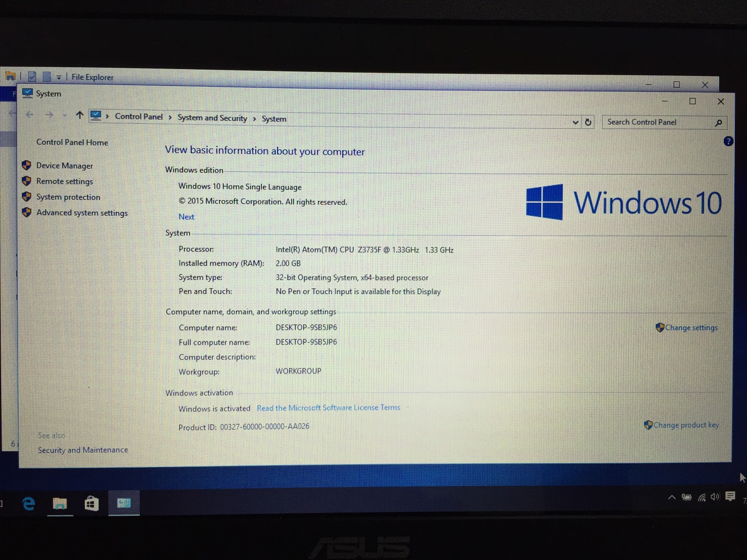Click Change product key link

click(x=686, y=425)
